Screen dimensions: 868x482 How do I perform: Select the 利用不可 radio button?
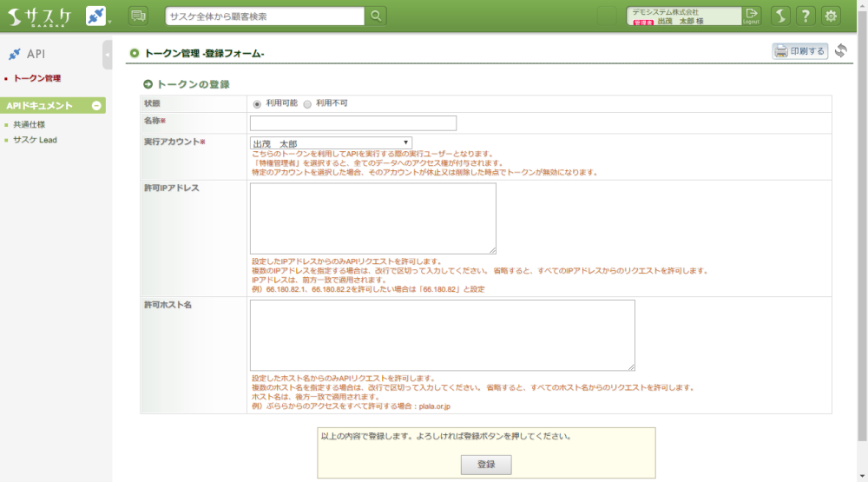pyautogui.click(x=306, y=103)
